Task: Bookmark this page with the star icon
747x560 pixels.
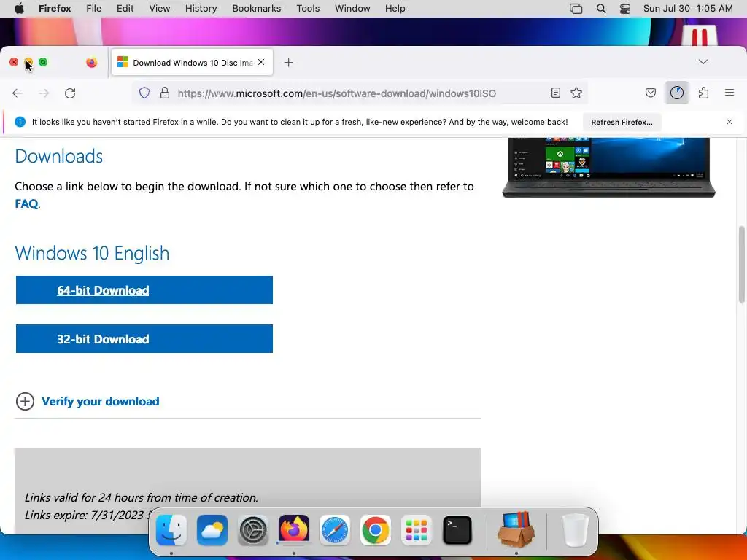Action: (x=576, y=93)
